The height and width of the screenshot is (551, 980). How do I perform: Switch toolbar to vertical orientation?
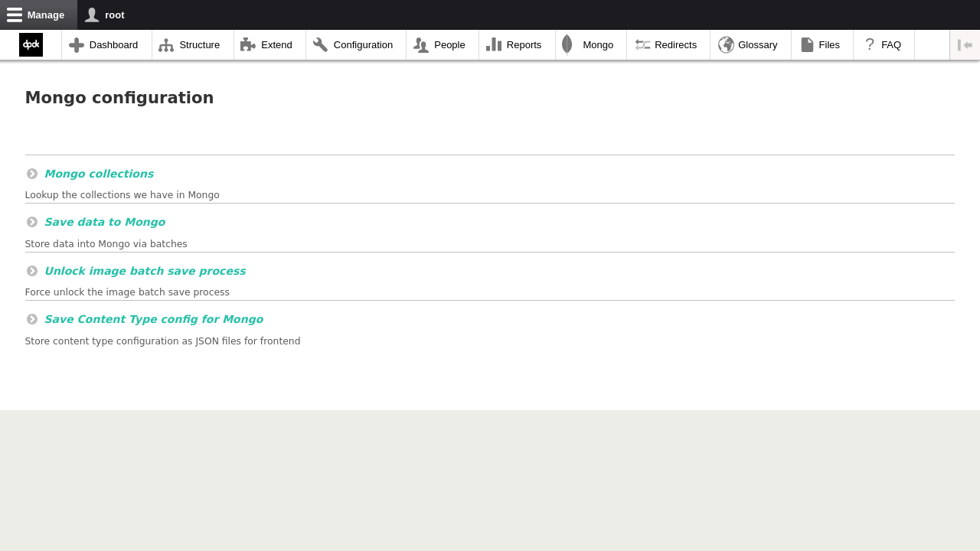point(965,45)
